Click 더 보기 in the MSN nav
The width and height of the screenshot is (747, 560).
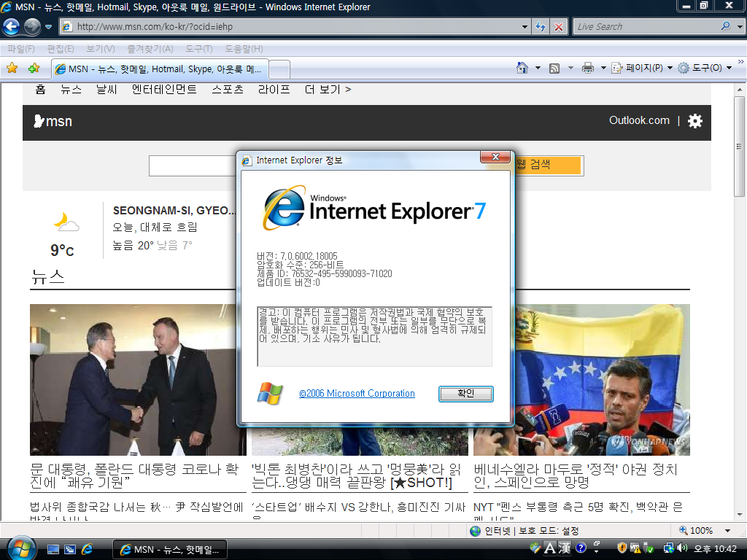tap(328, 89)
